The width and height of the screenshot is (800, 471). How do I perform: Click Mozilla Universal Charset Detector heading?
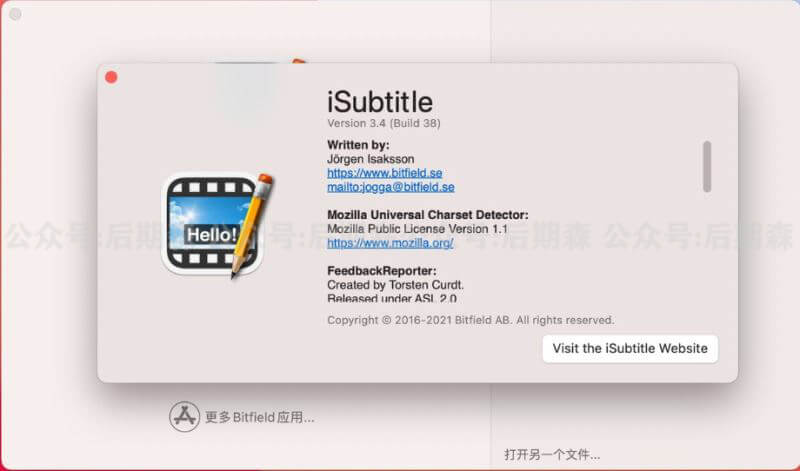point(428,215)
